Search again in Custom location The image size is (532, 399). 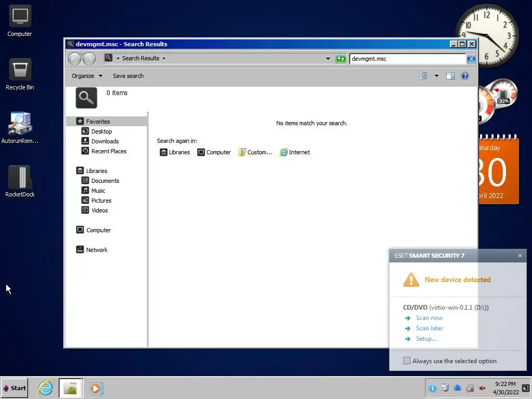(x=255, y=152)
